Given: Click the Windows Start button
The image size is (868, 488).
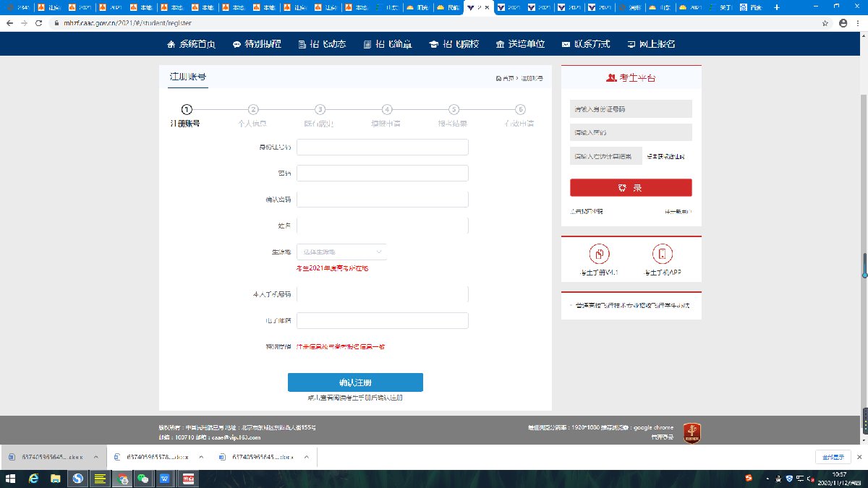Looking at the screenshot, I should point(10,479).
